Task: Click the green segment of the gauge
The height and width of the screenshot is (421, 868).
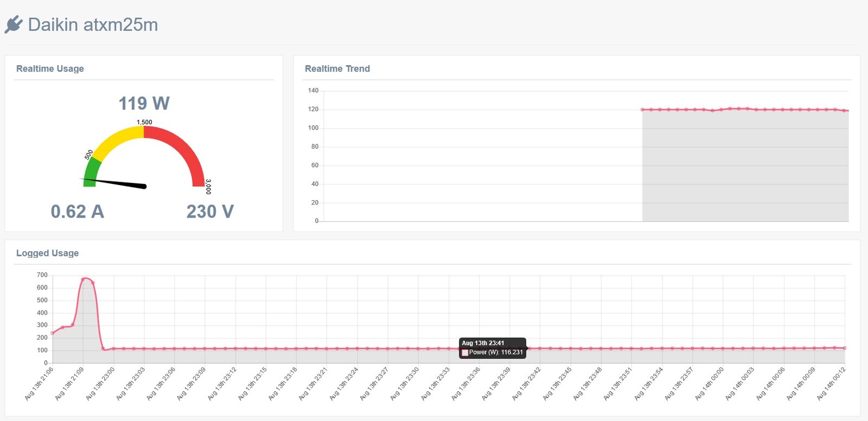Action: 91,173
